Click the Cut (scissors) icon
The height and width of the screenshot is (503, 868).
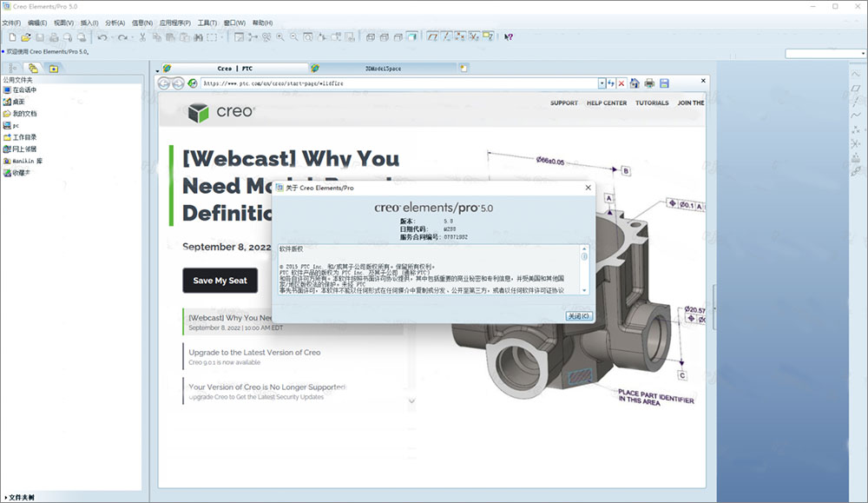[x=142, y=37]
